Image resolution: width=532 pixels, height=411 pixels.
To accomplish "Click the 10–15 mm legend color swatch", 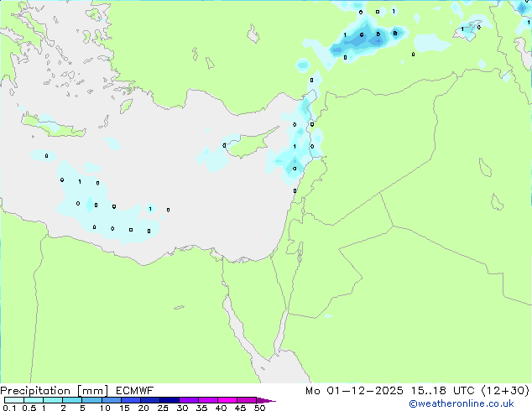I will pos(111,400).
